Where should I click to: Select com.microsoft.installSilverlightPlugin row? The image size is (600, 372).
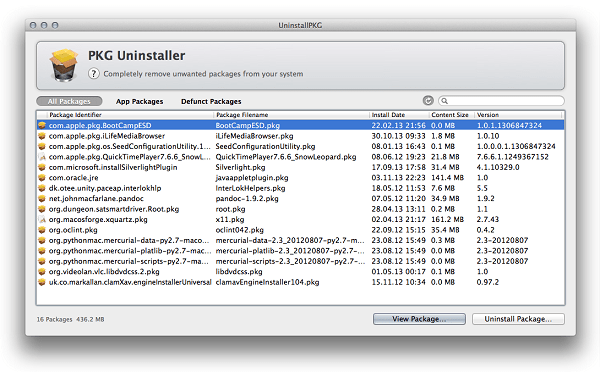click(x=301, y=167)
